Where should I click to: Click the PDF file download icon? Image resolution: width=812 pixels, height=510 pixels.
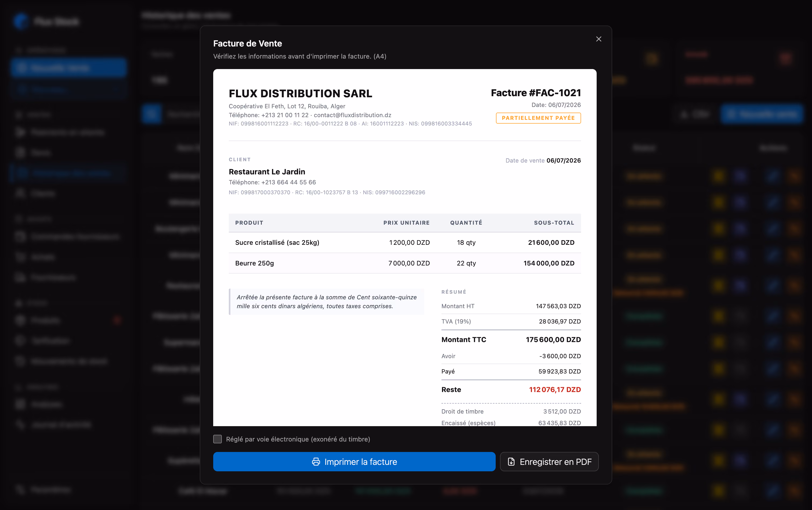(511, 462)
